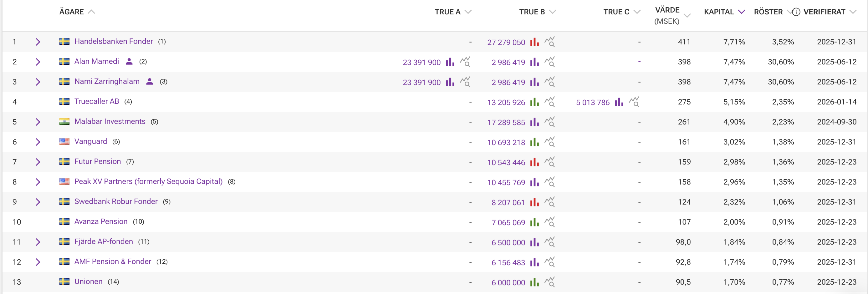Expand the Malabar Investments row

[38, 122]
